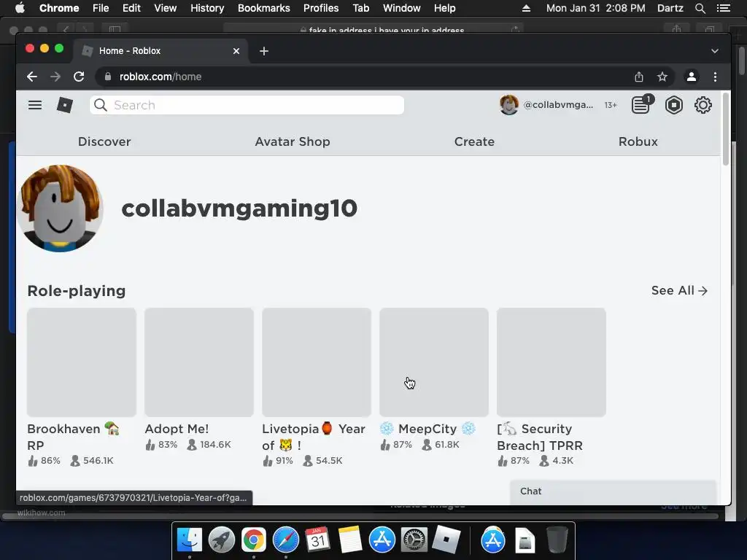Viewport: 747px width, 560px height.
Task: Go to the Robux tab
Action: 638,141
